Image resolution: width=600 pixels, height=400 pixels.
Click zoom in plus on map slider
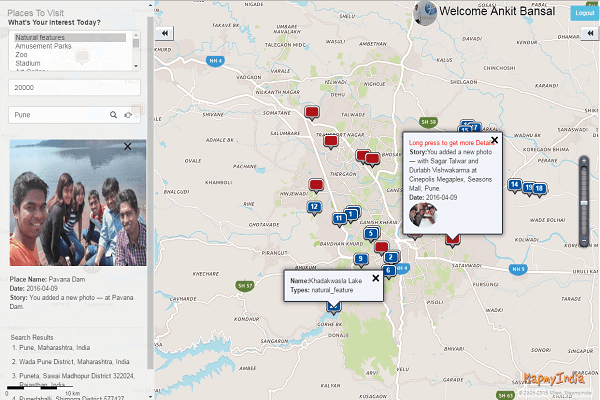pyautogui.click(x=584, y=161)
